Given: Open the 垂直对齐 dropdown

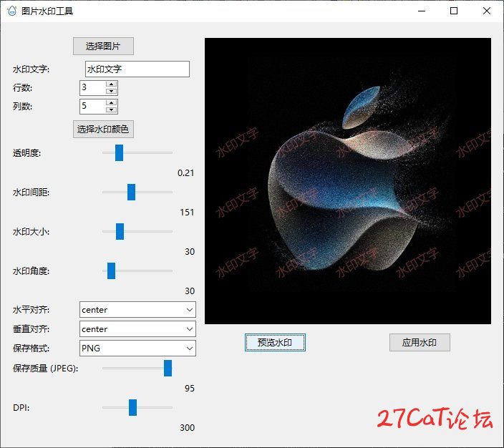Looking at the screenshot, I should (137, 328).
